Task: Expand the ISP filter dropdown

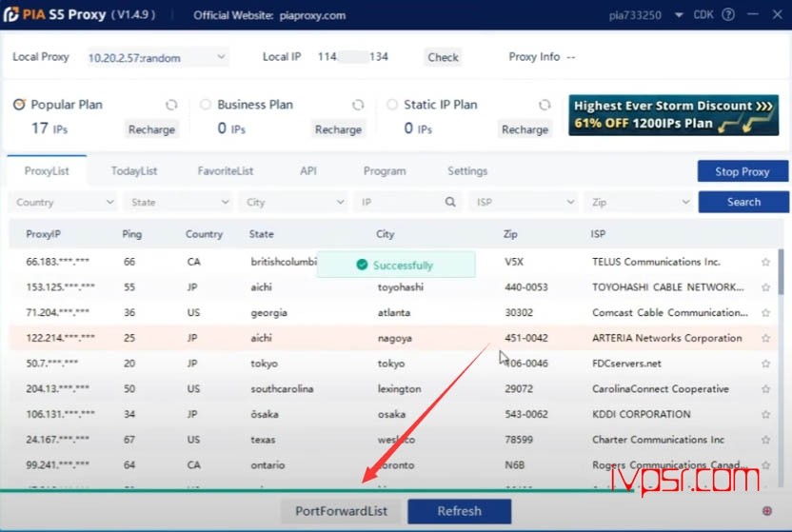Action: pos(524,203)
